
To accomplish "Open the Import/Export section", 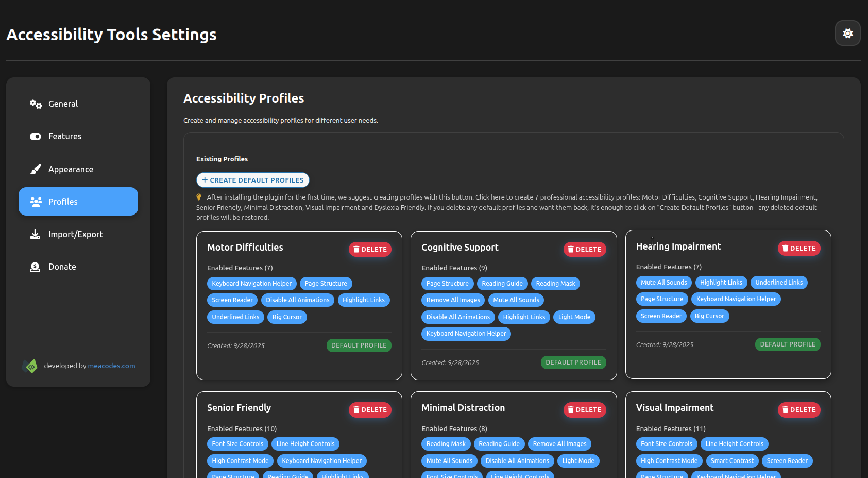I will tap(75, 235).
